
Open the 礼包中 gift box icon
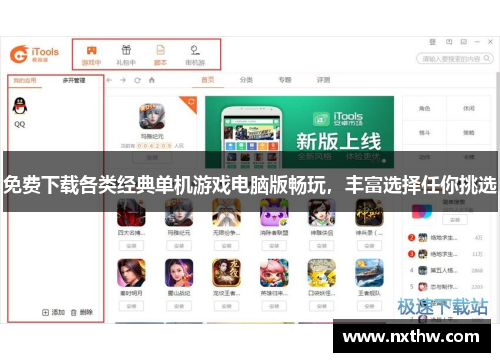click(x=126, y=50)
